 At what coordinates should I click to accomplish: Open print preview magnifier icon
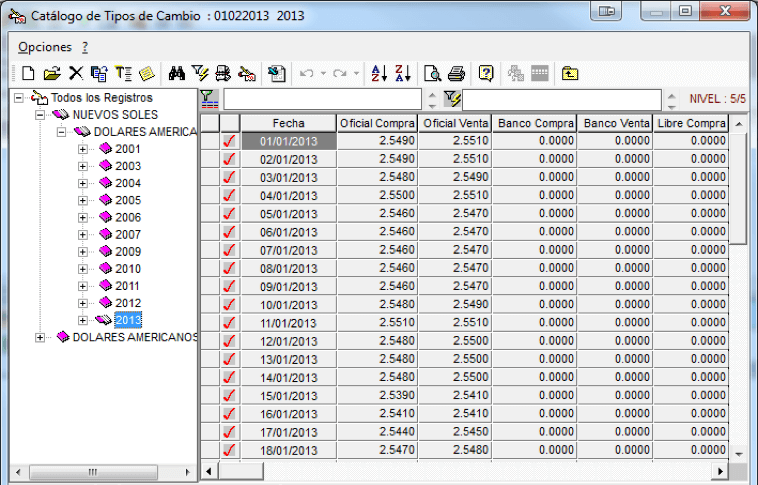pyautogui.click(x=432, y=73)
